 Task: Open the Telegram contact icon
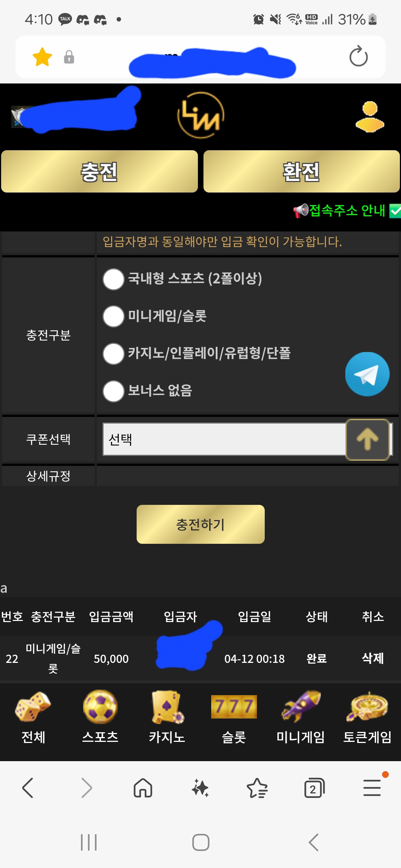coord(367,374)
